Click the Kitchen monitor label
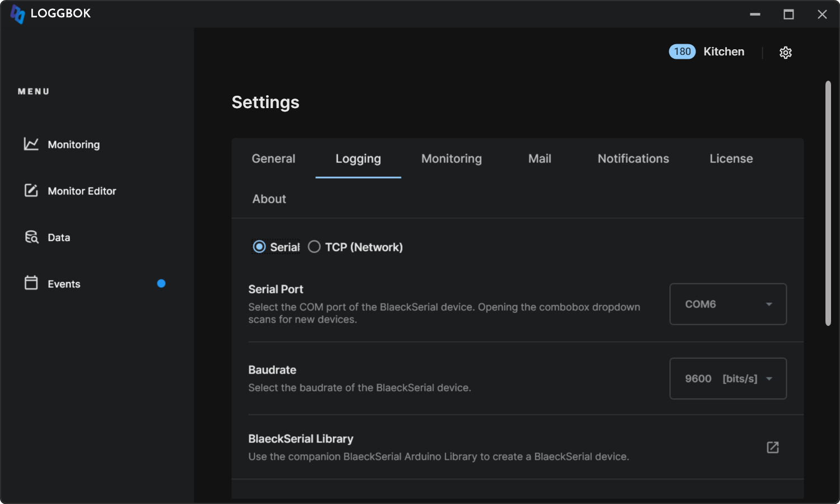Screen dimensions: 840x504 (x=724, y=52)
